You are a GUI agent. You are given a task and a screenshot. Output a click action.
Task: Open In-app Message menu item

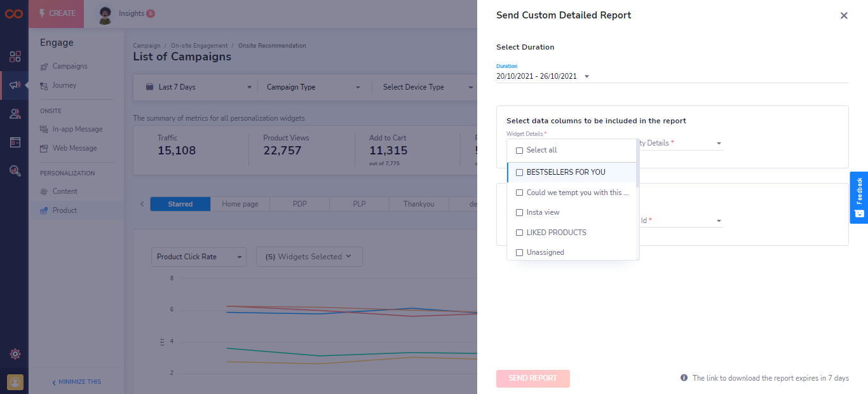click(78, 129)
